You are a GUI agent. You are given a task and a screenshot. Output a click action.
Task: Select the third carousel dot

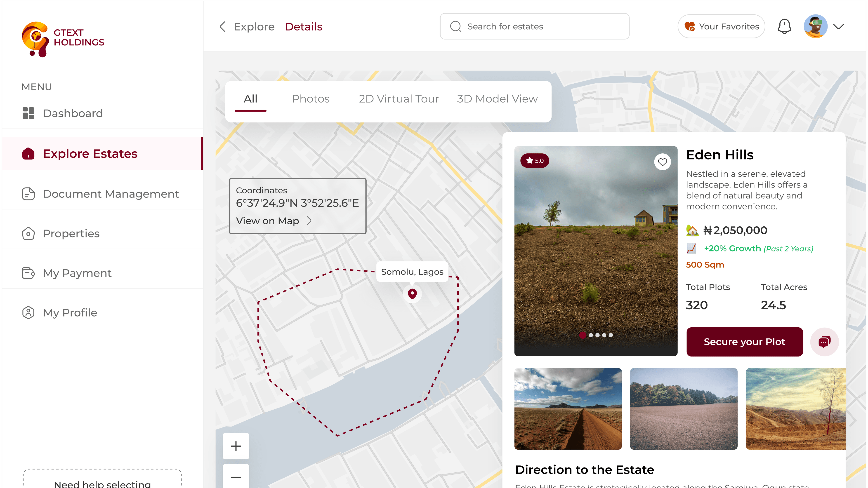pos(597,335)
